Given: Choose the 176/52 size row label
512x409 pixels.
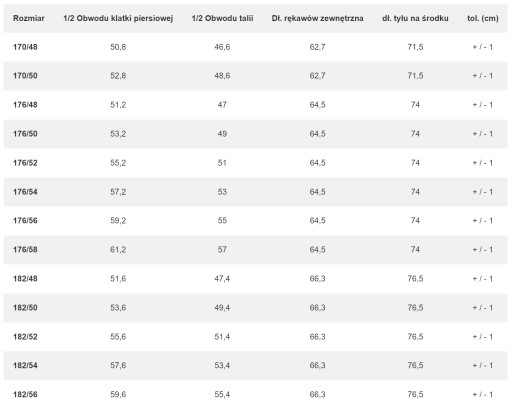Looking at the screenshot, I should (x=25, y=163).
